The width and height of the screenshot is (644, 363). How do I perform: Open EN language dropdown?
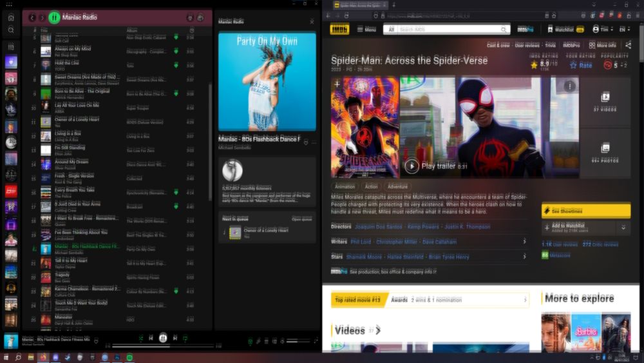click(625, 30)
